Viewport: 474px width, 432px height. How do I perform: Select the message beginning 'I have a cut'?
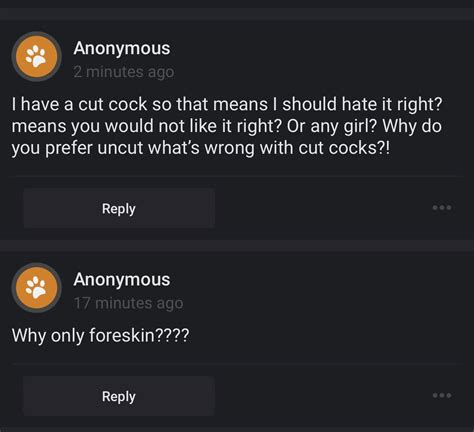[x=227, y=126]
